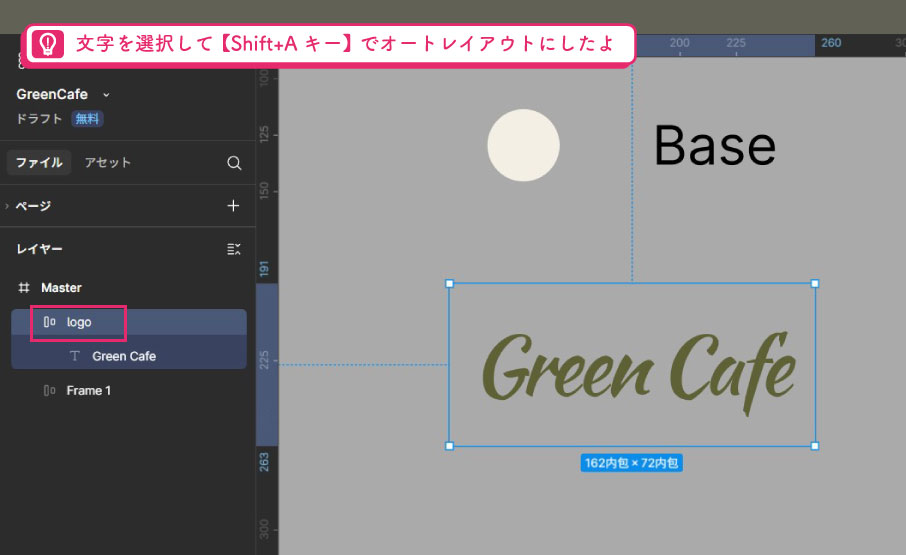The height and width of the screenshot is (555, 906).
Task: Select the beige circle on the canvas
Action: click(x=523, y=145)
